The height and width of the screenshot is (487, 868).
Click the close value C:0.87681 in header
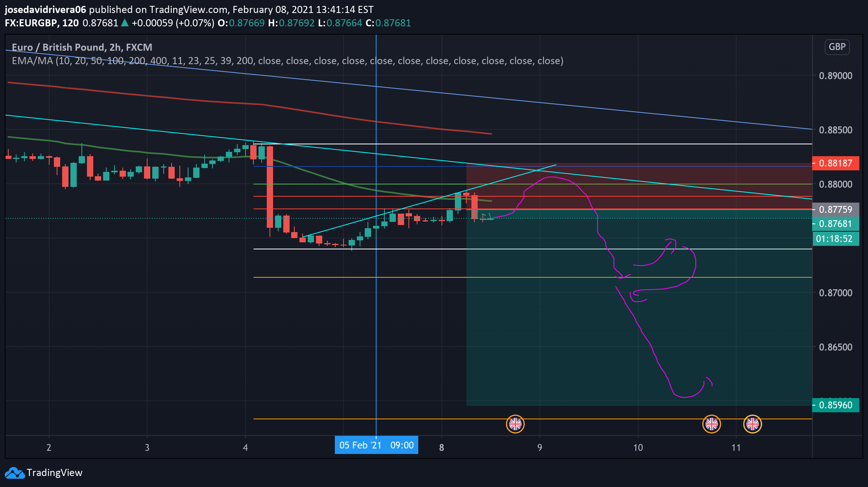click(x=388, y=23)
